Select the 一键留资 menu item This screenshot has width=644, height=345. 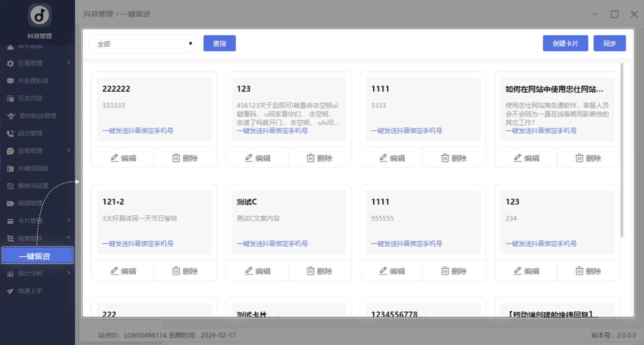pyautogui.click(x=37, y=256)
